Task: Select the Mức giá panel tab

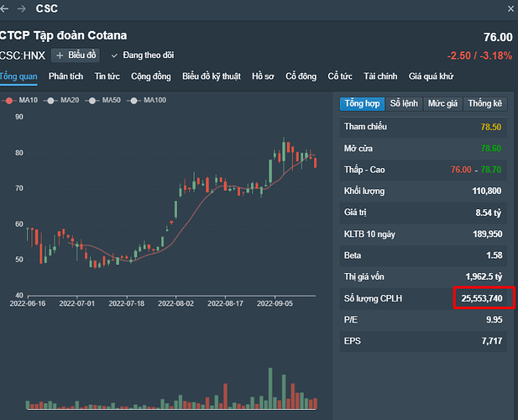Action: tap(442, 103)
